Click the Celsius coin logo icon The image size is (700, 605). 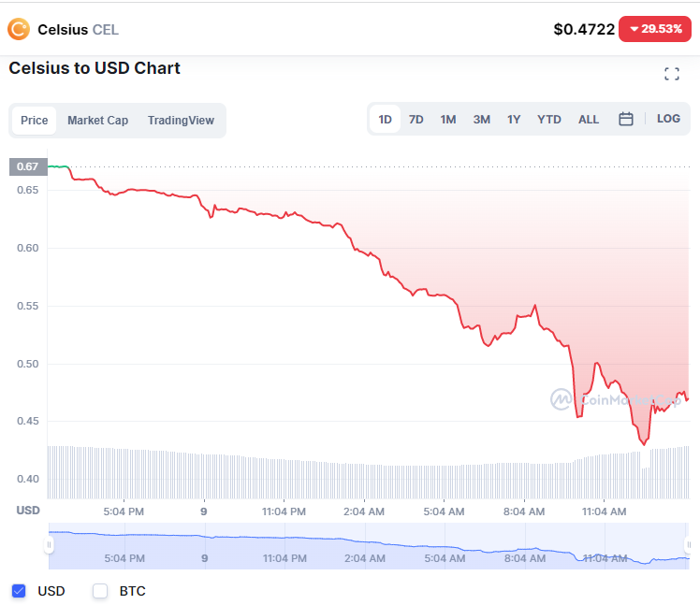[19, 29]
